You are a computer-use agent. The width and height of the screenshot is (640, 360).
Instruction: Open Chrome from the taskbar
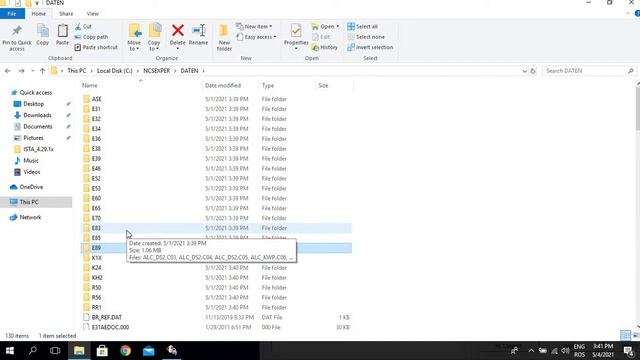point(125,351)
